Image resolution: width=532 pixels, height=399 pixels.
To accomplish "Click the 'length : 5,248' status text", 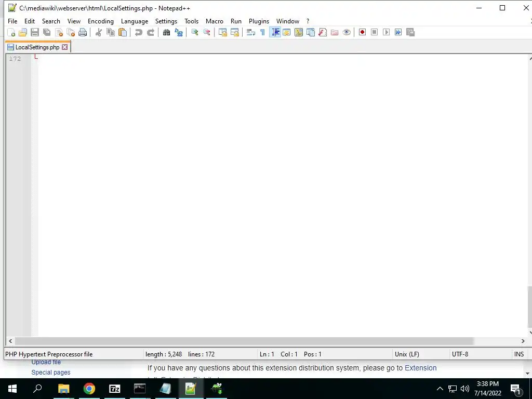I will coord(164,354).
